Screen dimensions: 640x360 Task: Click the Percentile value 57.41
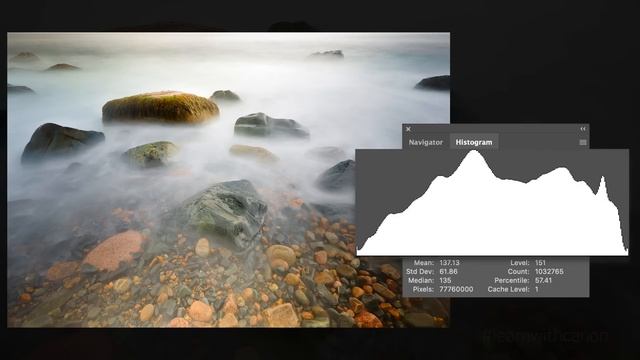coord(543,280)
